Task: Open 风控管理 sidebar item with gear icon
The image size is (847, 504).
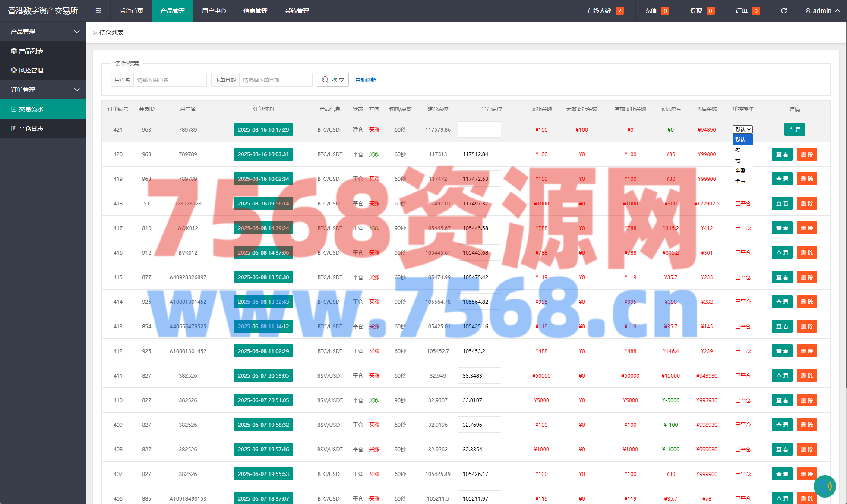Action: tap(31, 70)
